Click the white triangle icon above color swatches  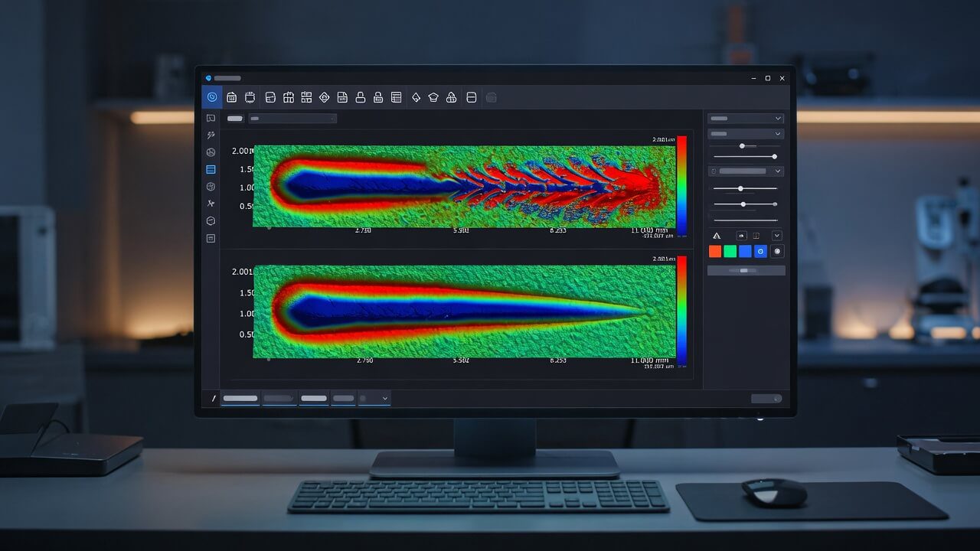(717, 236)
